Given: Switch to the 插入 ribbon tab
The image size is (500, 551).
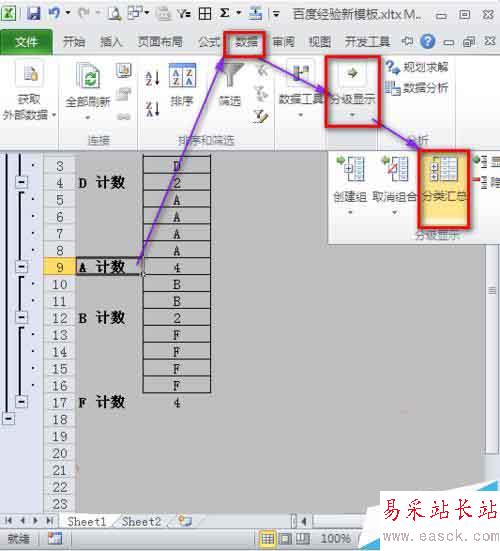Looking at the screenshot, I should point(111,42).
